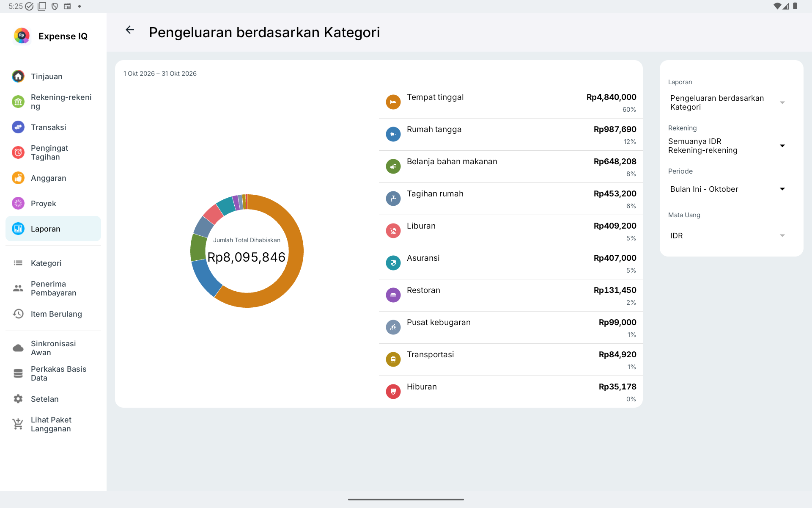Image resolution: width=812 pixels, height=508 pixels.
Task: Click the Restoran burger icon
Action: click(393, 295)
